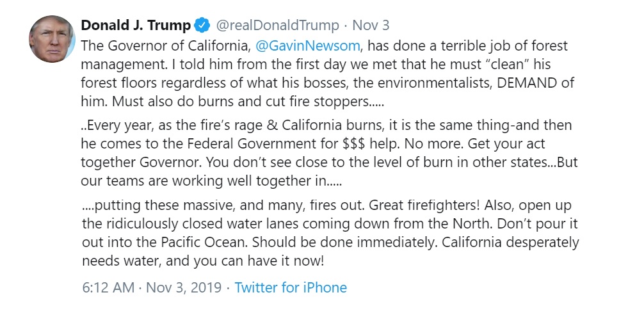644x320 pixels.
Task: Open the Donald J. Trump display name
Action: tap(136, 26)
